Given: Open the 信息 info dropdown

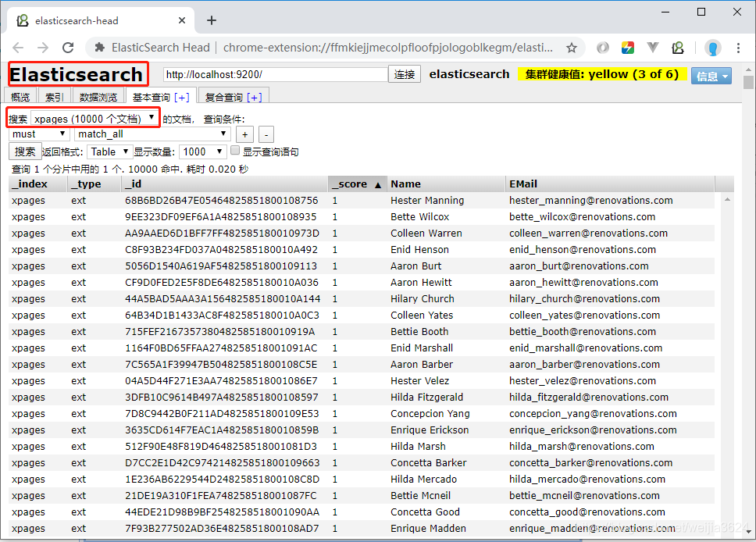Looking at the screenshot, I should pyautogui.click(x=711, y=76).
